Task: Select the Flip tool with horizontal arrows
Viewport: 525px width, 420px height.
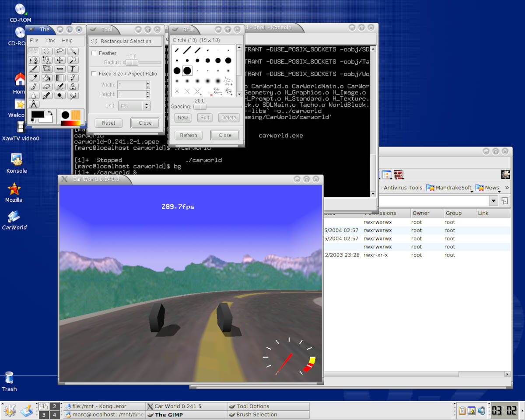Action: tap(60, 69)
